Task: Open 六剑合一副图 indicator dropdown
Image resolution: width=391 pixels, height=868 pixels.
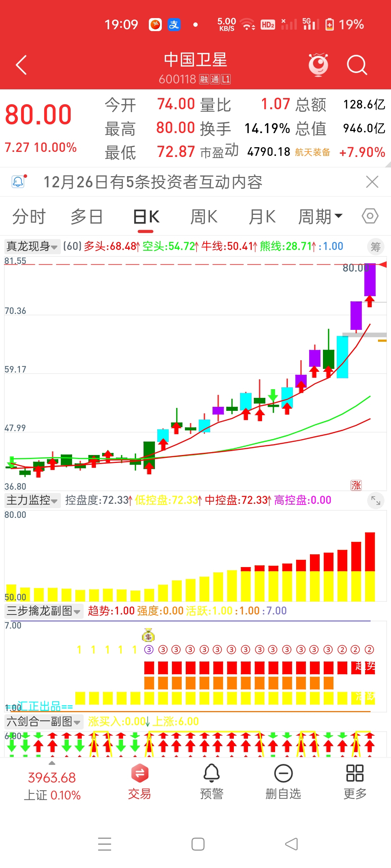Action: [x=43, y=722]
